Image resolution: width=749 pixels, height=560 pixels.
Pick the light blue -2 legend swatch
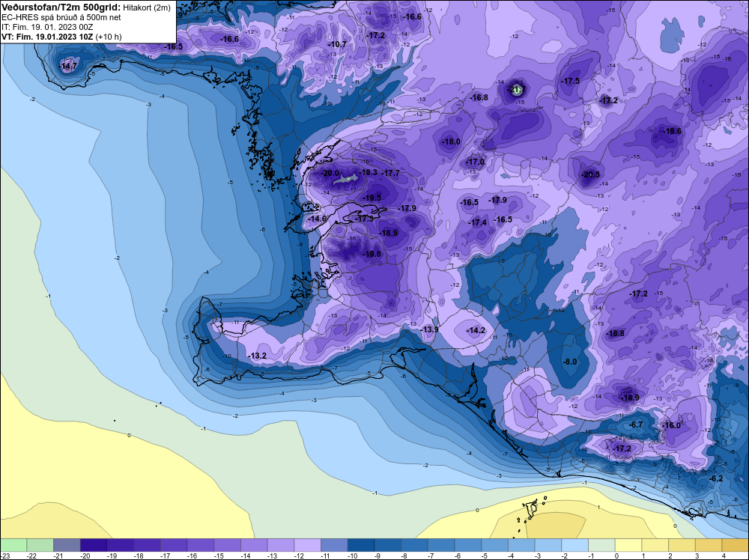(575, 545)
